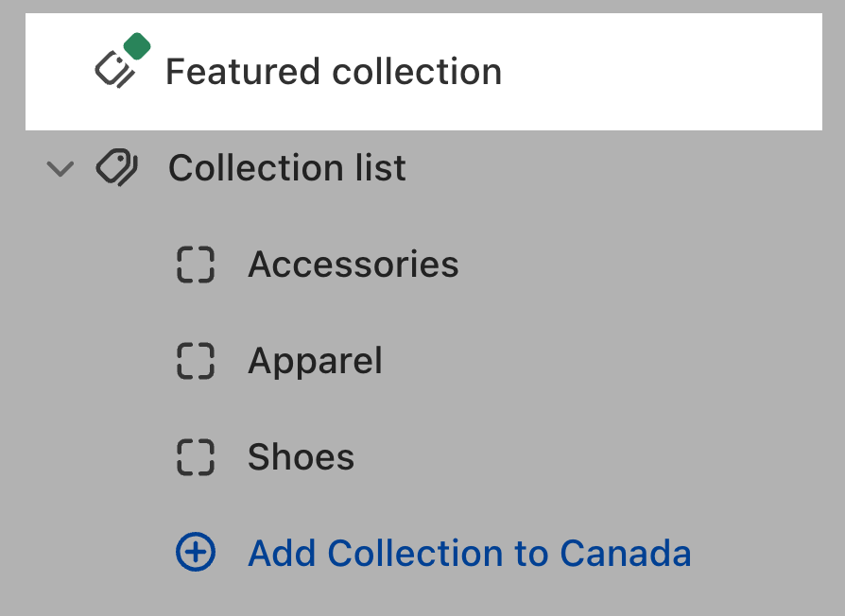Select the Accessories collection block
Screen dimensions: 845x616
point(353,265)
